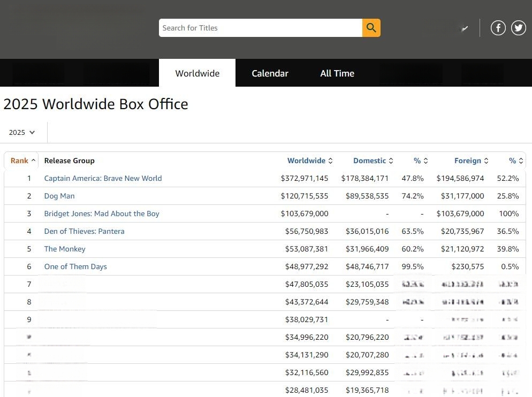This screenshot has height=397, width=532.
Task: Select worldwide gross $372,971,145
Action: pyautogui.click(x=305, y=178)
